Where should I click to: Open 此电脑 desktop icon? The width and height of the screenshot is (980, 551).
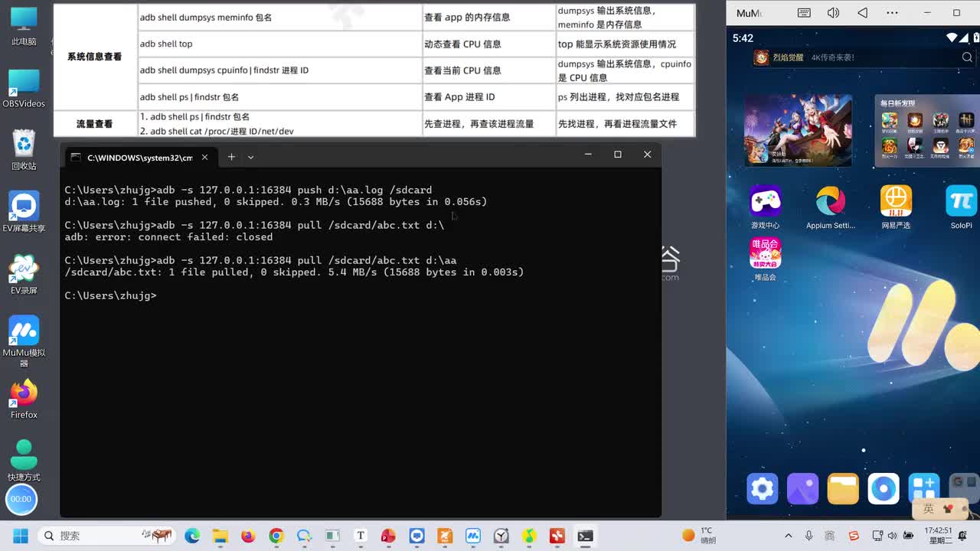pyautogui.click(x=24, y=27)
